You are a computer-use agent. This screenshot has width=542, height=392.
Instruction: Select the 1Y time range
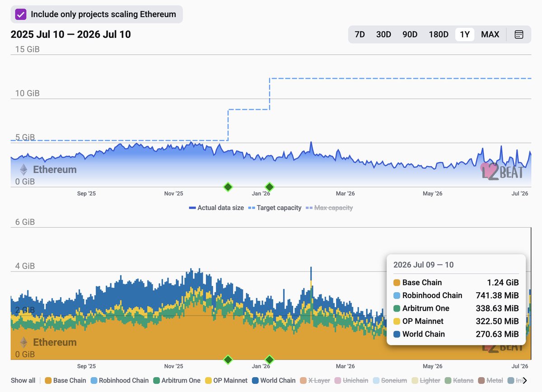click(x=465, y=34)
